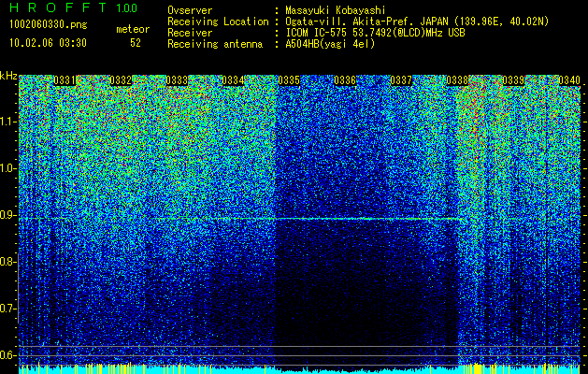Screen dimensions: 588x374
Task: Click the 0339 time marker
Action: point(513,80)
